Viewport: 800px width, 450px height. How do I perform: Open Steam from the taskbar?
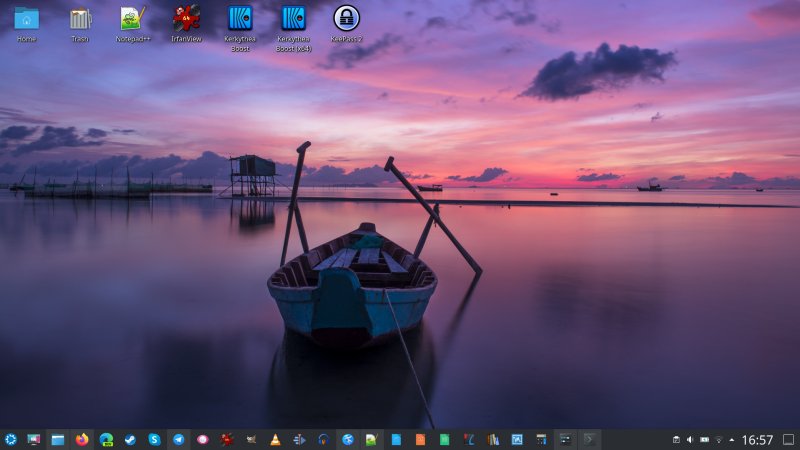(131, 439)
